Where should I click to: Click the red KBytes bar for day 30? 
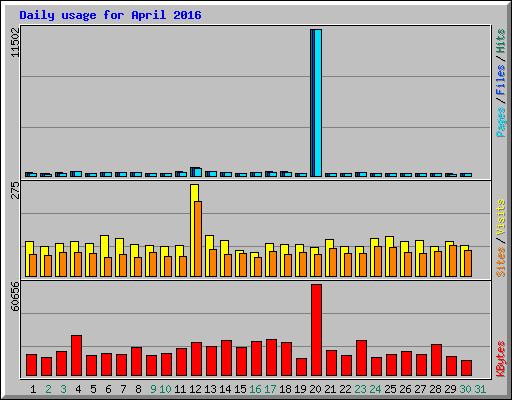click(x=466, y=368)
